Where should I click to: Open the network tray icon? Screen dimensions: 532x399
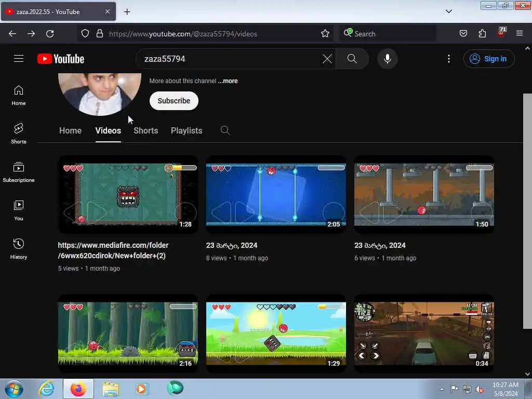point(467,390)
